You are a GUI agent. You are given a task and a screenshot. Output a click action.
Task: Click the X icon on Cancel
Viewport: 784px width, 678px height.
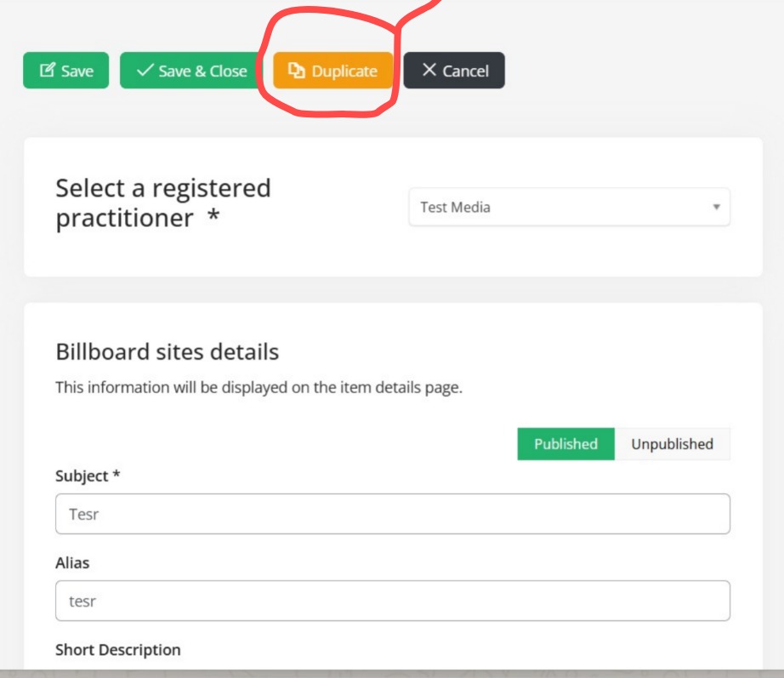(x=429, y=71)
